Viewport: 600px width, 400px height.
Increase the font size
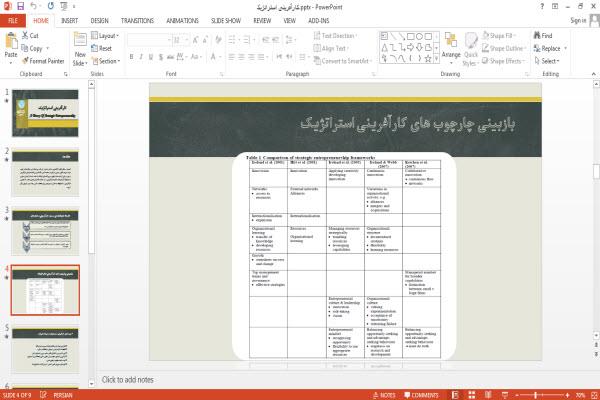196,39
